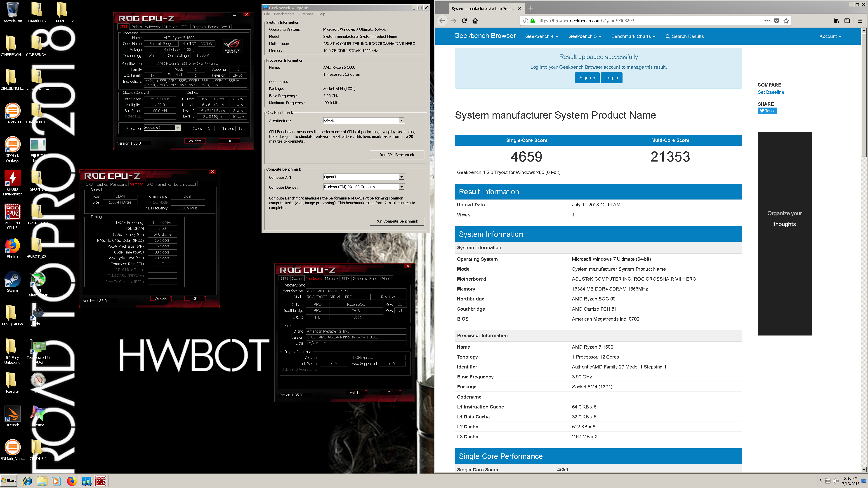The height and width of the screenshot is (488, 868).
Task: Click Search Results link in navbar
Action: pyautogui.click(x=685, y=36)
